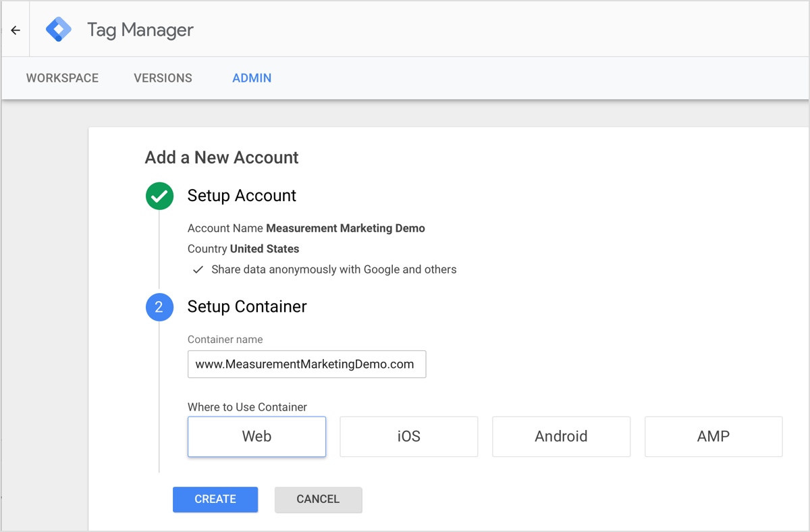810x532 pixels.
Task: Collapse the Setup Container step heading
Action: click(x=247, y=307)
